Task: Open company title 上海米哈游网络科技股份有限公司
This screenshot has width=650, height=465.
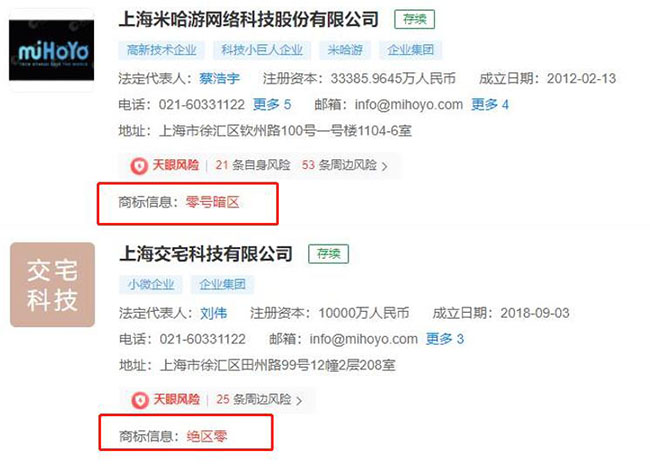Action: pyautogui.click(x=249, y=19)
